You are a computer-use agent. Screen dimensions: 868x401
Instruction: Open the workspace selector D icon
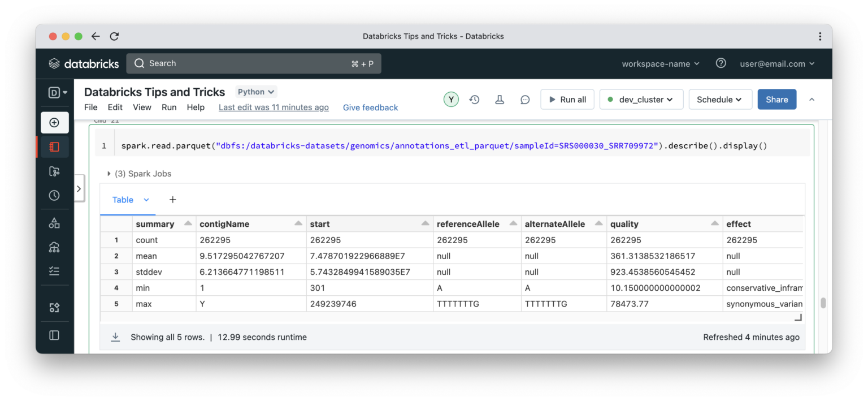(x=54, y=92)
